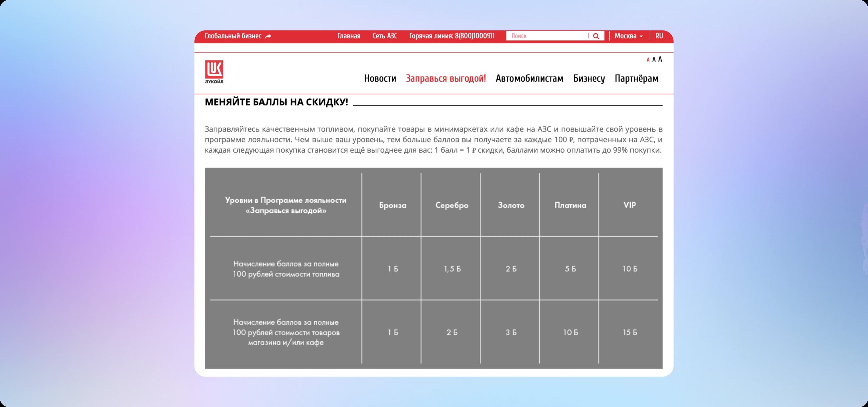Click the Главная link
The image size is (868, 407).
349,36
